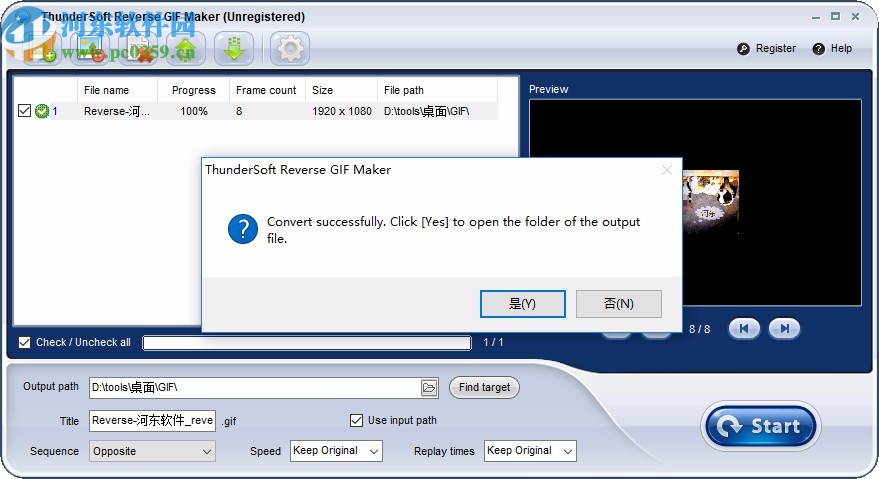Sort by the Progress column header
This screenshot has width=879, height=479.
[x=193, y=90]
